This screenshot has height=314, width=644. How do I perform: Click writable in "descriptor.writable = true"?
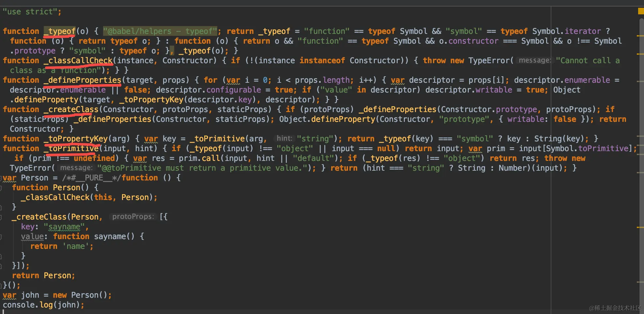[x=494, y=90]
